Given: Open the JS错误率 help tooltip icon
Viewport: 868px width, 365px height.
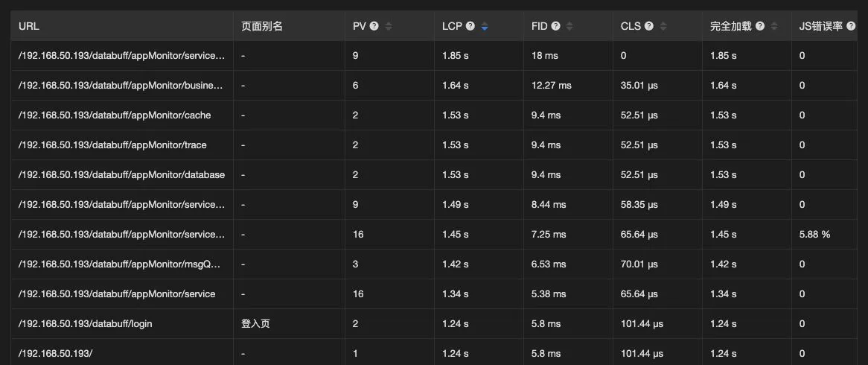Looking at the screenshot, I should [x=852, y=26].
